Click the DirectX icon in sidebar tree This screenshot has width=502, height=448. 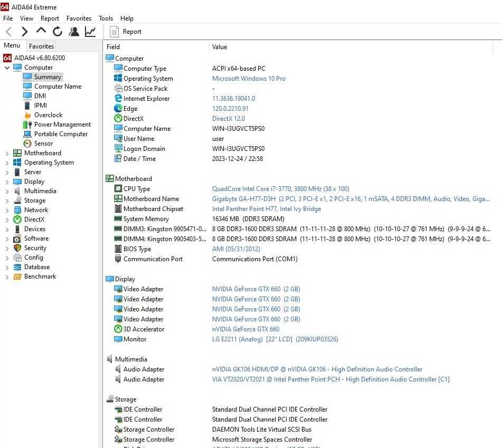point(17,220)
